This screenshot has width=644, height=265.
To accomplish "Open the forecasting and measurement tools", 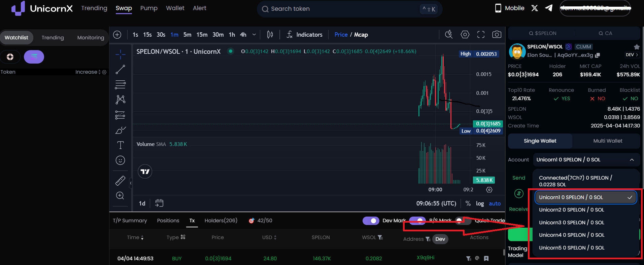I will click(120, 115).
